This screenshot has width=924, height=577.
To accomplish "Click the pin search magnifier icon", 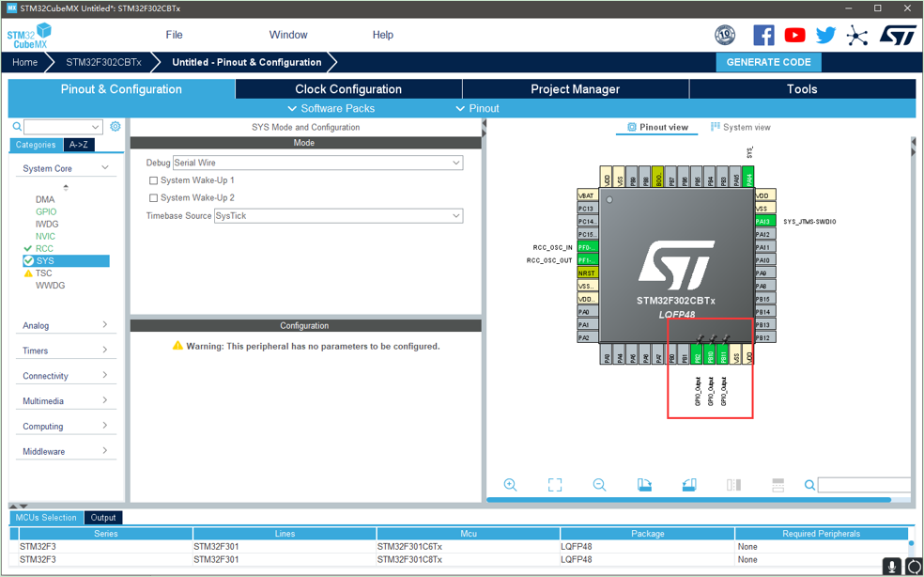I will pyautogui.click(x=809, y=485).
